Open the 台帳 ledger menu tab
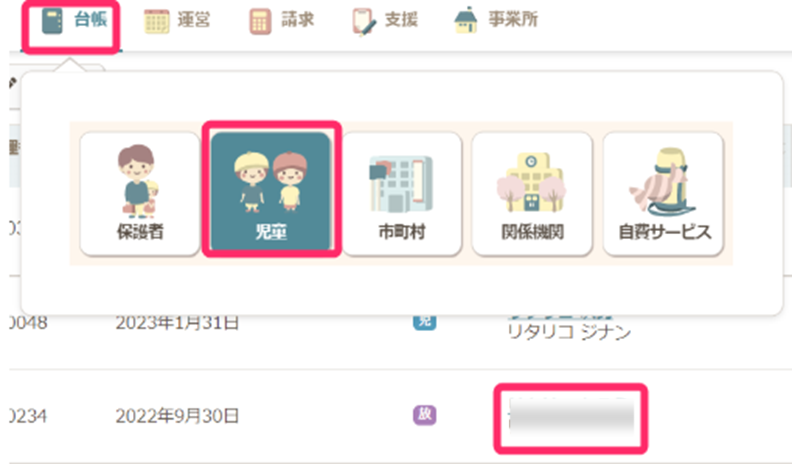 tap(74, 21)
